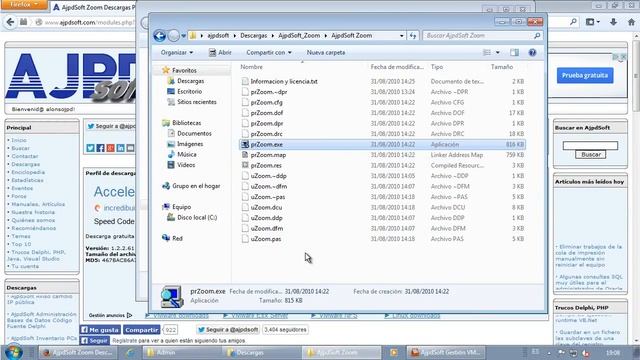Select prZoom.map file icon
Image resolution: width=640 pixels, height=360 pixels.
(x=245, y=155)
